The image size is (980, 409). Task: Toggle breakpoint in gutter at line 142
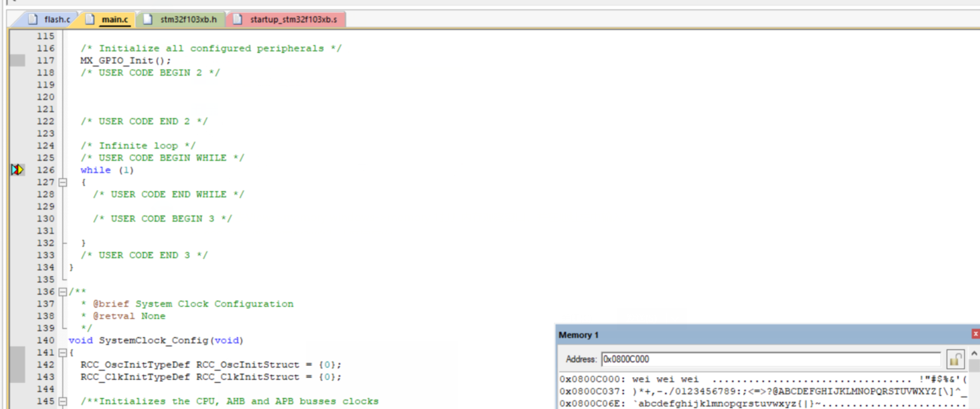click(16, 365)
